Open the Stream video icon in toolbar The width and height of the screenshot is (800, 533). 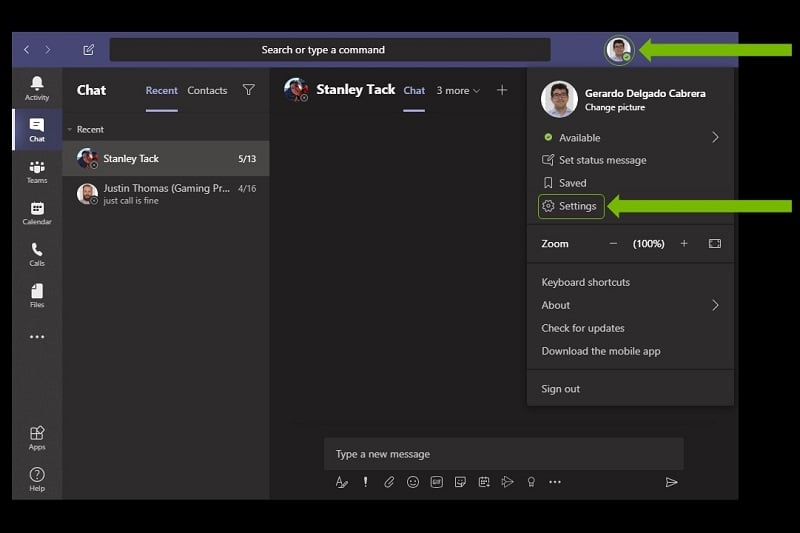[x=507, y=482]
